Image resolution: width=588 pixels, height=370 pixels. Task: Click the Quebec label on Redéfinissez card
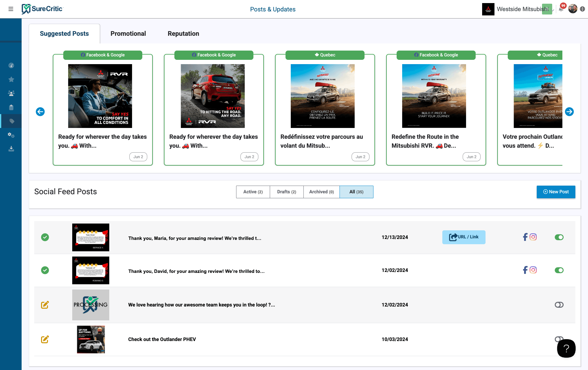pos(325,55)
